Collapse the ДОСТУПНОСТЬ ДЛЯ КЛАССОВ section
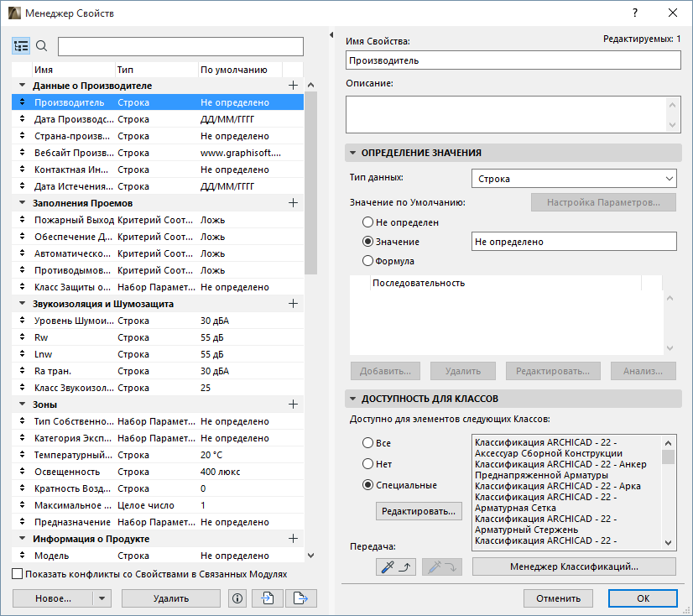The height and width of the screenshot is (616, 693). [352, 399]
